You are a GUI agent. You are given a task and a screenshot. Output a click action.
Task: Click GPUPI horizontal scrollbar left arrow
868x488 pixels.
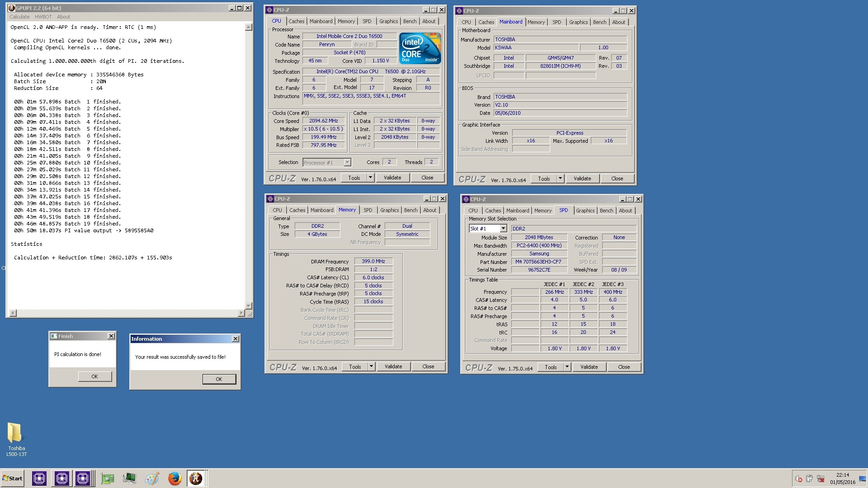[13, 313]
